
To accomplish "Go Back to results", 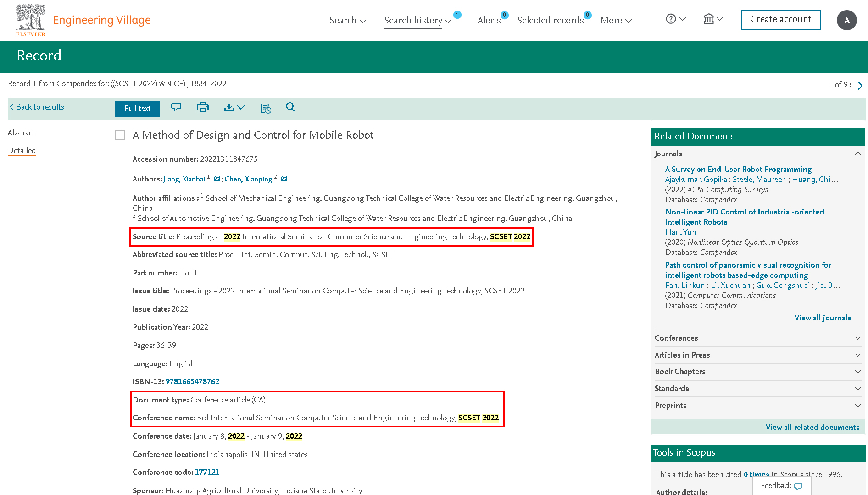I will click(37, 107).
